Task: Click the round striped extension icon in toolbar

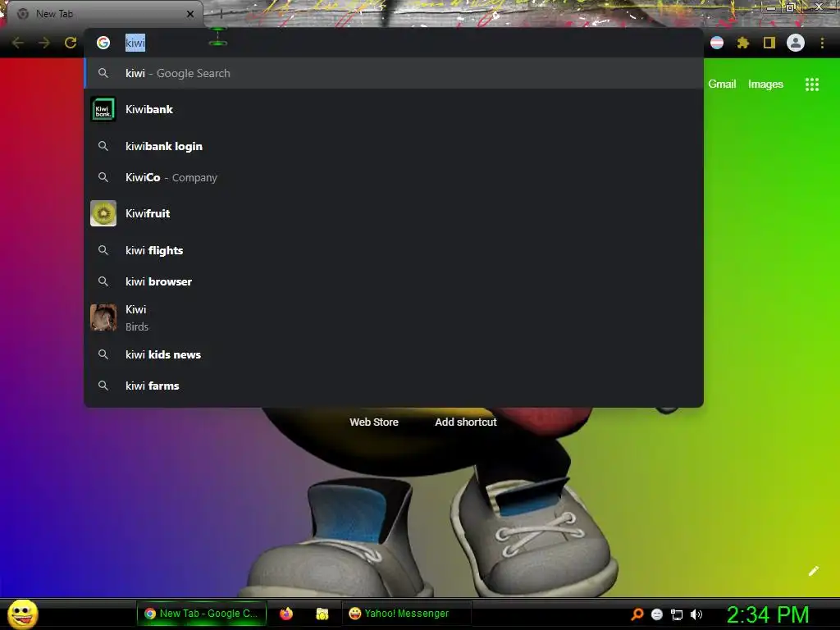Action: point(717,43)
